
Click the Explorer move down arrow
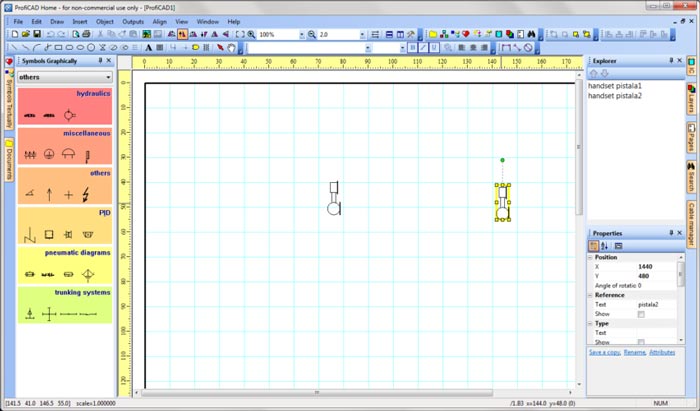[604, 73]
